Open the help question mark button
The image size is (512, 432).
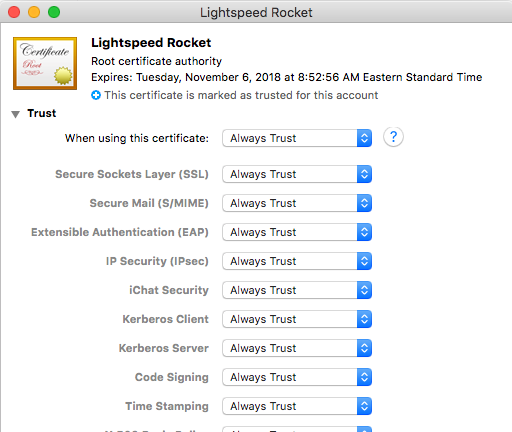pyautogui.click(x=393, y=137)
